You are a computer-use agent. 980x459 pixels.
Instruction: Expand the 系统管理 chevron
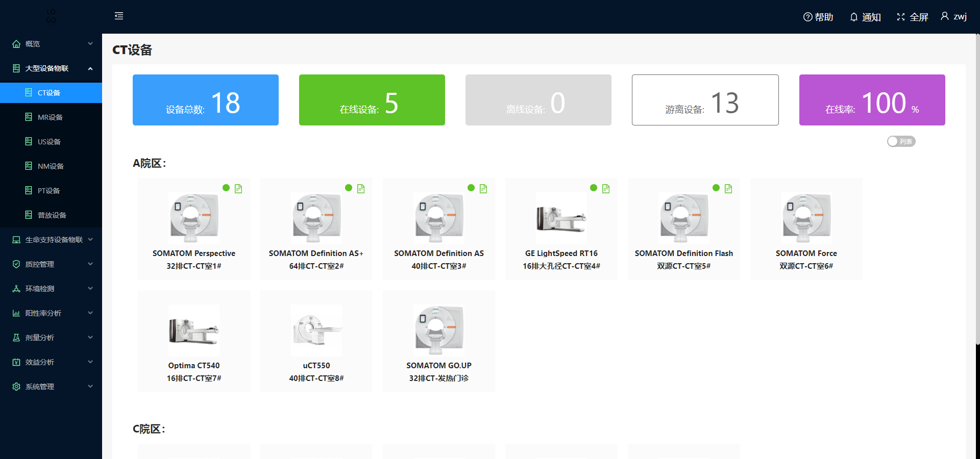(90, 387)
